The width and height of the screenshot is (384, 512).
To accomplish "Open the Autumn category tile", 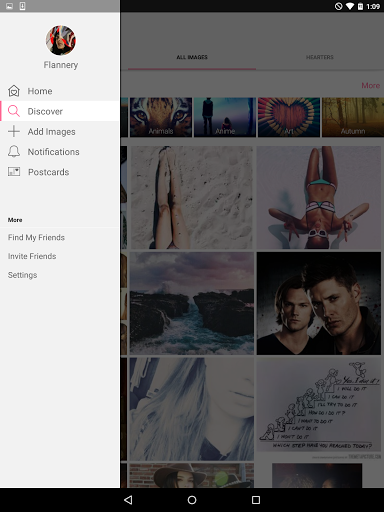I will point(353,117).
